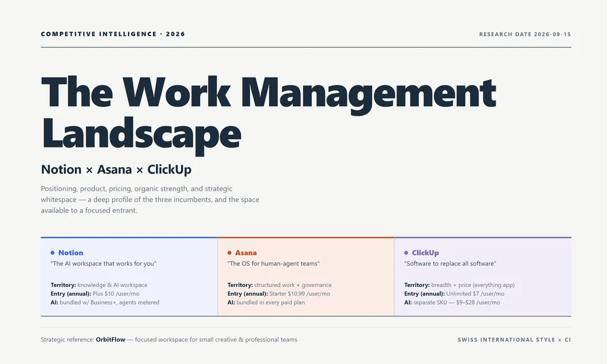Select the Notion card heading
The image size is (607, 364).
pos(71,253)
